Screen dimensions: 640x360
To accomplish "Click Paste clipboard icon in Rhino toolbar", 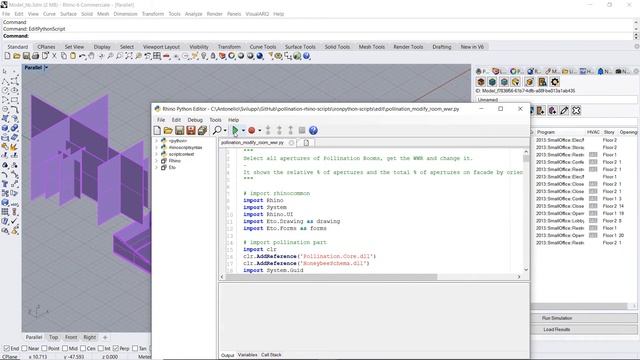I will tap(73, 56).
